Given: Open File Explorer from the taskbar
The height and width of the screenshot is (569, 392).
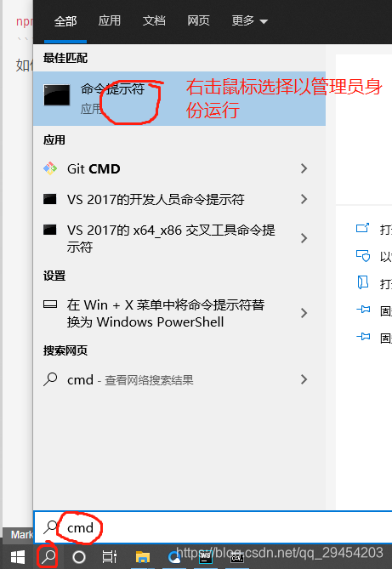Looking at the screenshot, I should pos(142,557).
